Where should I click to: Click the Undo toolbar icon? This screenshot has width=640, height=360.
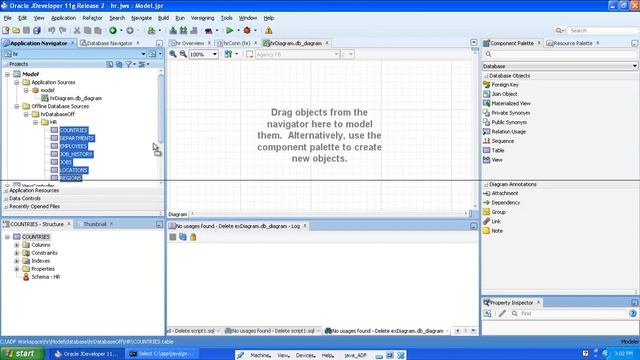(51, 31)
